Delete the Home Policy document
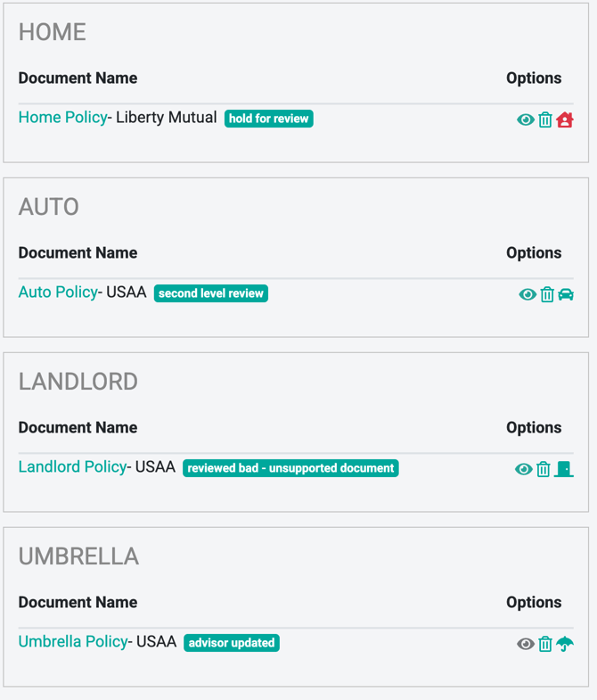The image size is (597, 700). pyautogui.click(x=545, y=119)
